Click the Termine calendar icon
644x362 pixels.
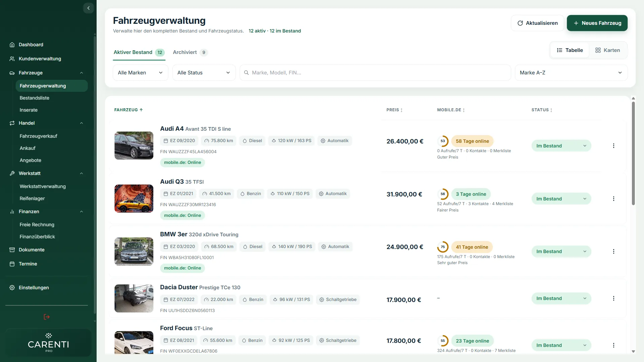(x=12, y=264)
